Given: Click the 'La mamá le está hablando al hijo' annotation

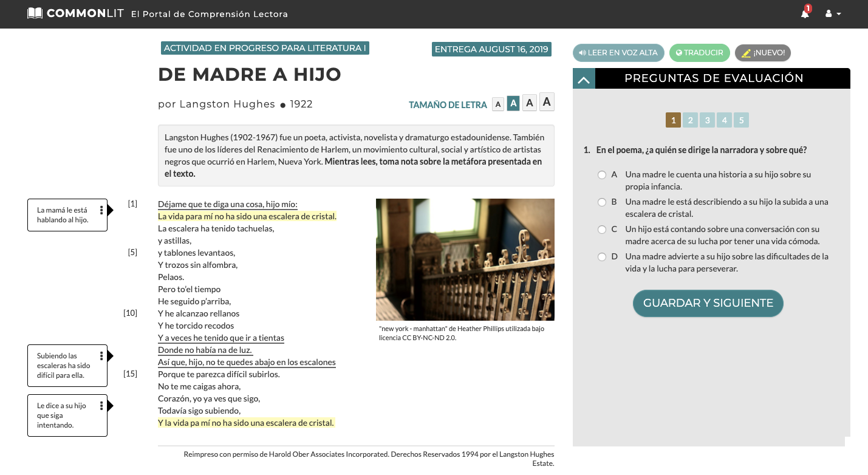Looking at the screenshot, I should (67, 215).
